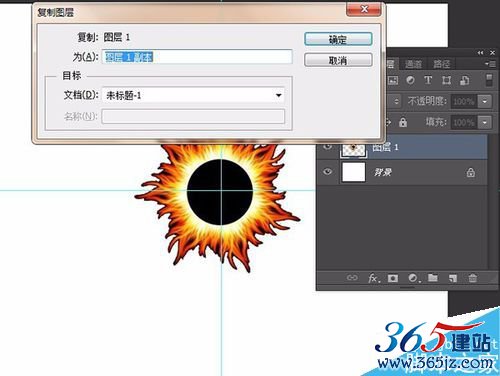Click the adjustment layer filter icon
Image resolution: width=500 pixels, height=376 pixels.
pyautogui.click(x=410, y=80)
